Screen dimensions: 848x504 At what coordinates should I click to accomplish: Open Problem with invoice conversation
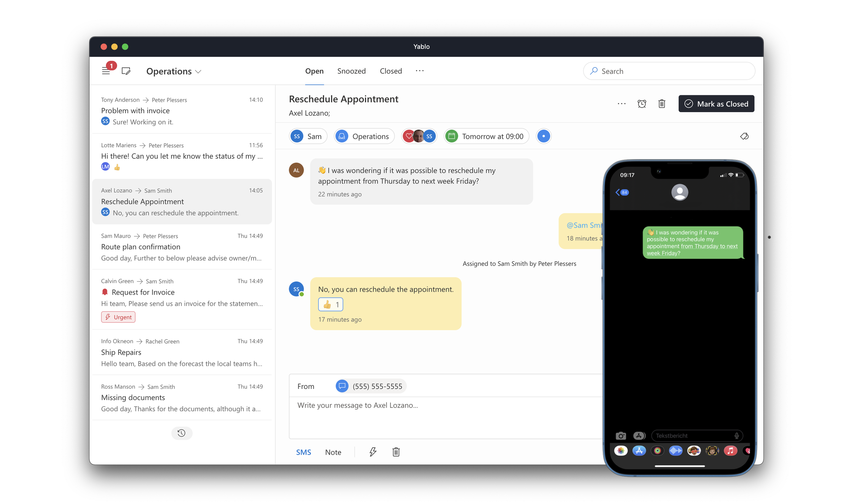coord(182,110)
